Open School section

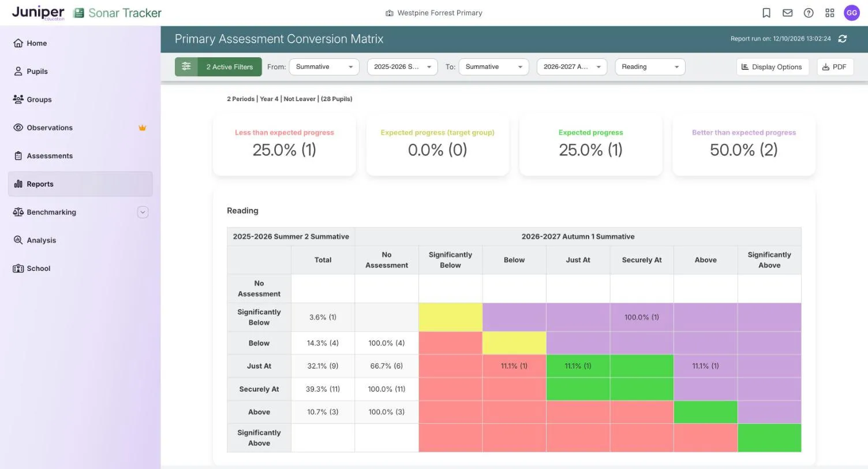click(x=80, y=269)
